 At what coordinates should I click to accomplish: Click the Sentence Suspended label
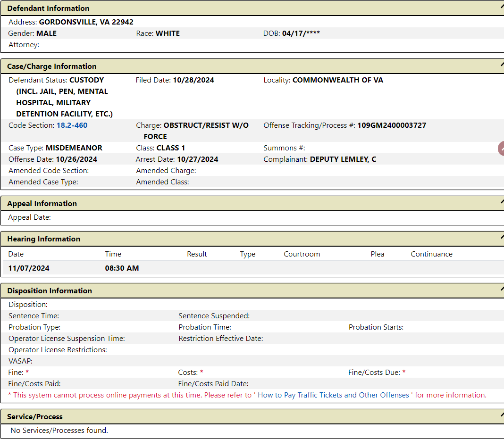click(x=214, y=316)
